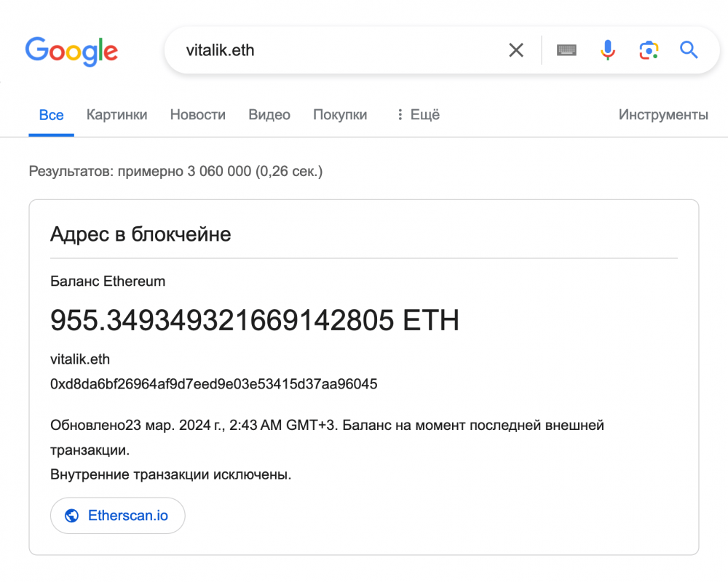728x582 pixels.
Task: Select the Все tab
Action: pos(51,115)
